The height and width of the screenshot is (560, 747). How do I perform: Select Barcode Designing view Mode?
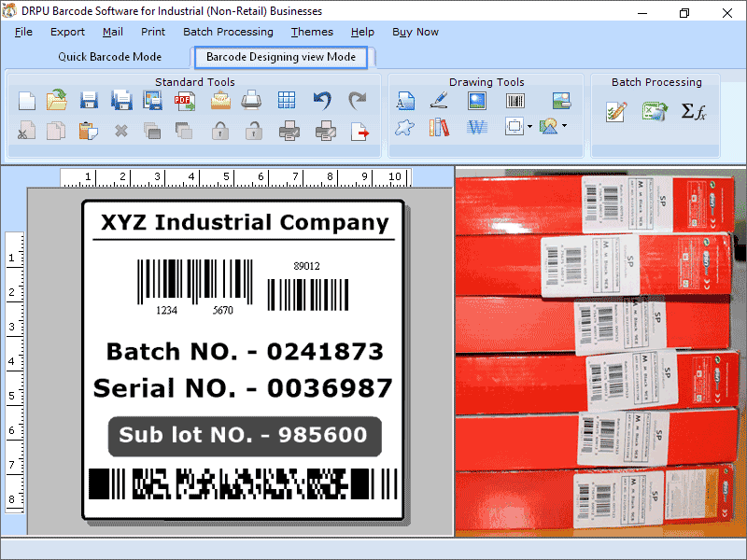281,57
